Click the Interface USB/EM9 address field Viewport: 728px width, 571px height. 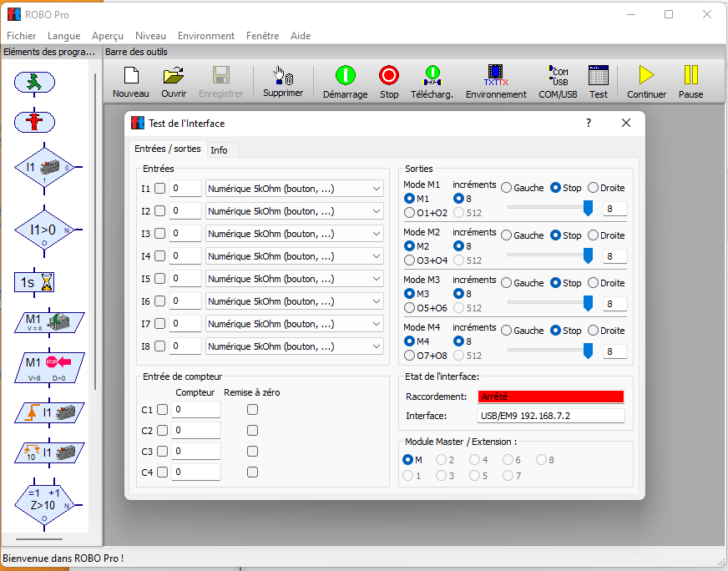551,416
